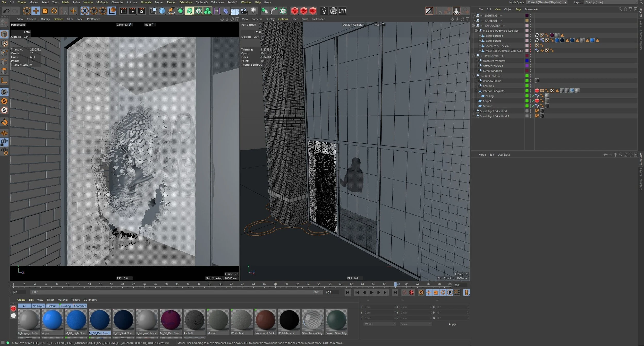
Task: Click Apply in coordinates panel
Action: pyautogui.click(x=452, y=324)
